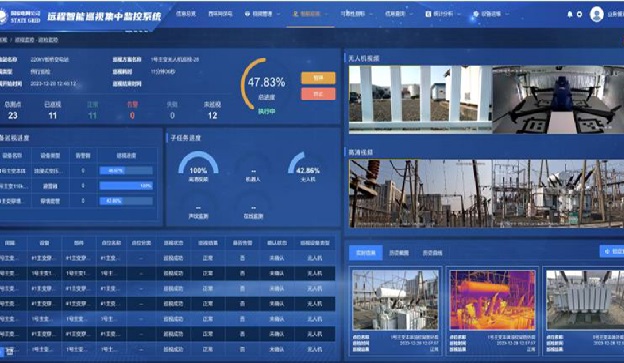The width and height of the screenshot is (624, 363).
Task: Click the round icon of the third nav menu
Action: (x=247, y=14)
